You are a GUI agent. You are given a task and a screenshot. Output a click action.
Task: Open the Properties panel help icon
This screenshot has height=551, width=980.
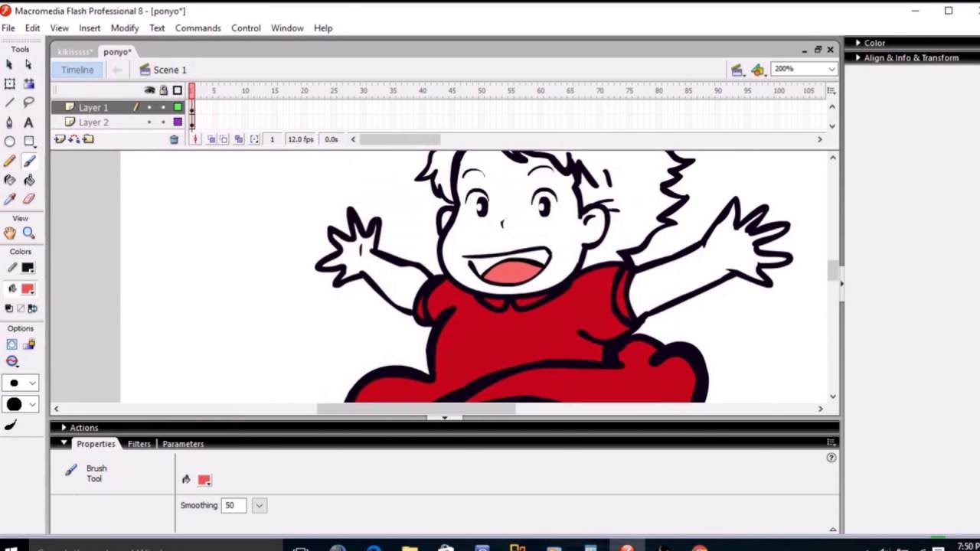pyautogui.click(x=831, y=458)
